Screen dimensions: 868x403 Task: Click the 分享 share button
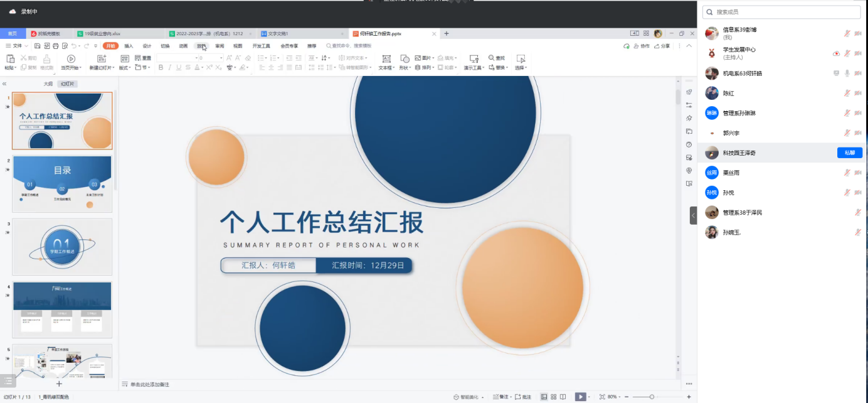[662, 46]
